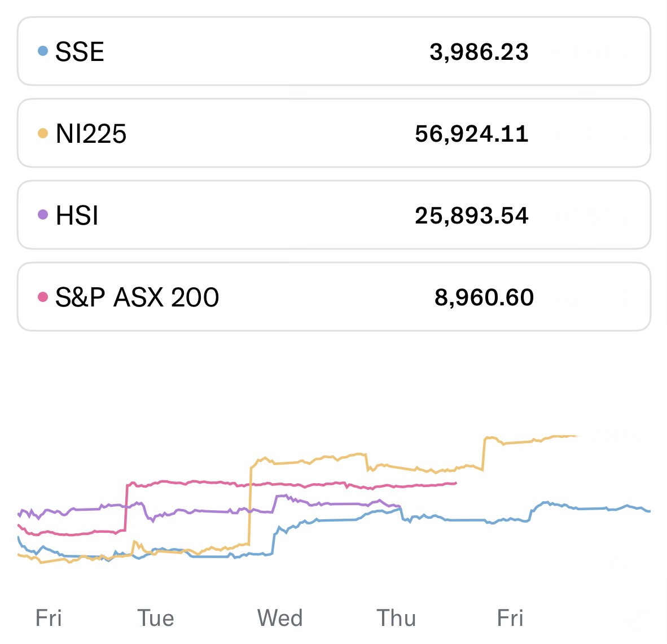Click the SSE value 3,986.23

click(479, 52)
